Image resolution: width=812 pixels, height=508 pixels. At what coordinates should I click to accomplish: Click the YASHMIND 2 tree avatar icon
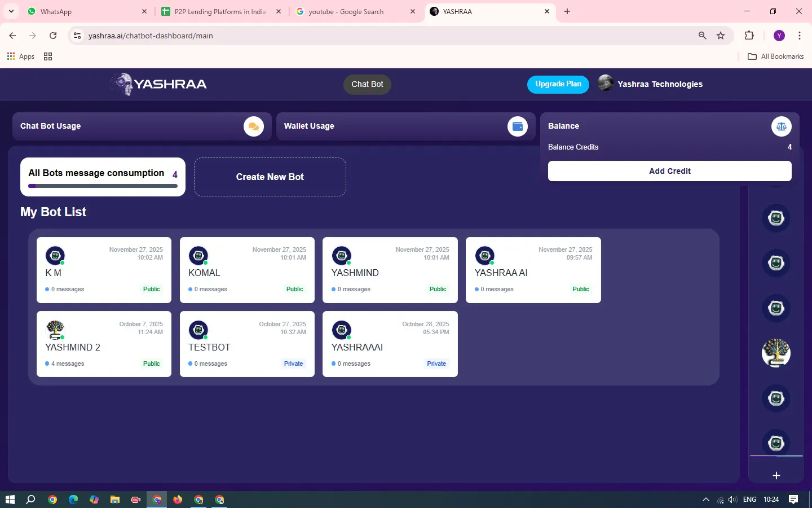point(55,330)
